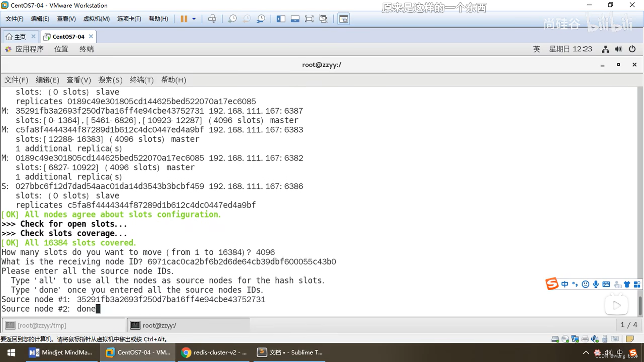
Task: Open terminal's 搜索(S) menu
Action: [x=110, y=80]
